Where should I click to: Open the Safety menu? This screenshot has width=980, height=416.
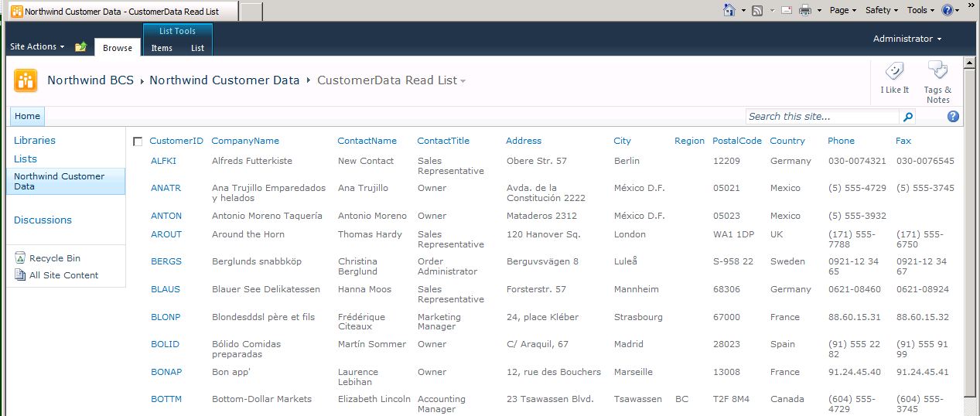tap(882, 10)
